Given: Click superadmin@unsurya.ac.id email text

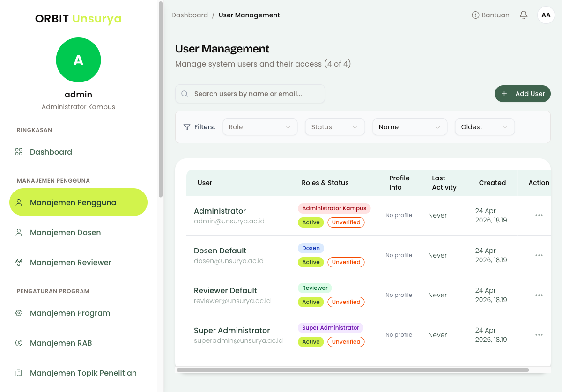Looking at the screenshot, I should tap(238, 340).
